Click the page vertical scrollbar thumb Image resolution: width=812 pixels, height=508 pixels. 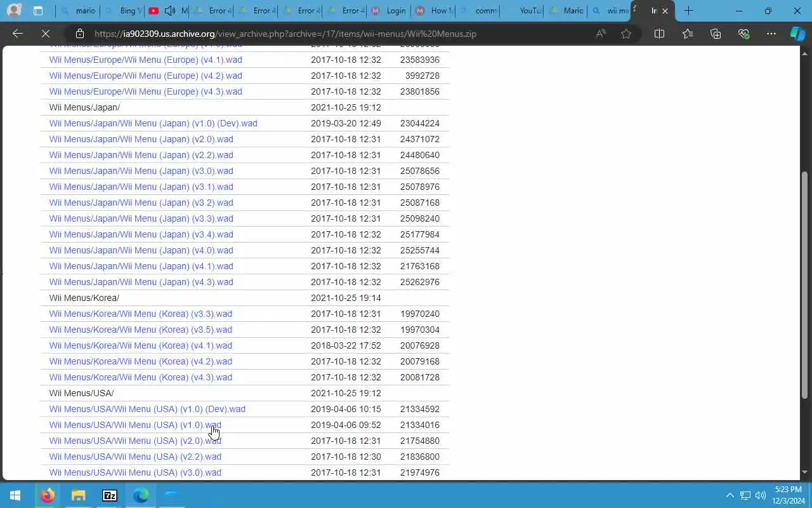coord(805,285)
